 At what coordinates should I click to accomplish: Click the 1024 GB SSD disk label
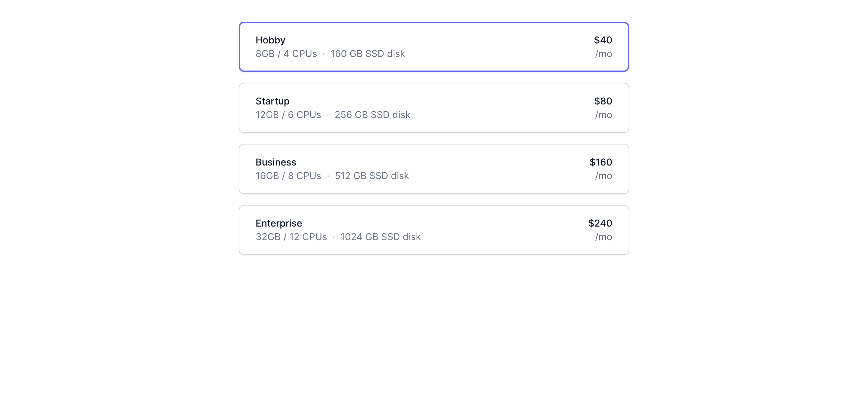coord(380,237)
